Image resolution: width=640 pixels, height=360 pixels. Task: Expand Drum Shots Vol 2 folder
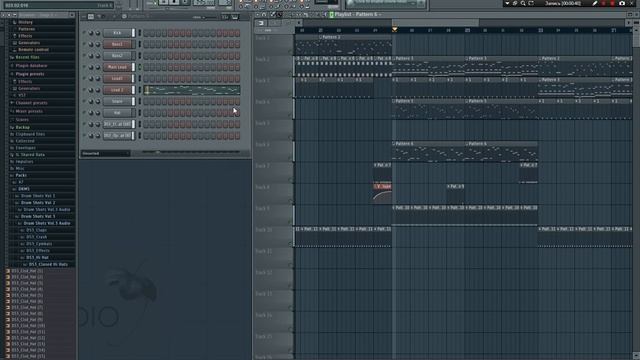[x=38, y=203]
